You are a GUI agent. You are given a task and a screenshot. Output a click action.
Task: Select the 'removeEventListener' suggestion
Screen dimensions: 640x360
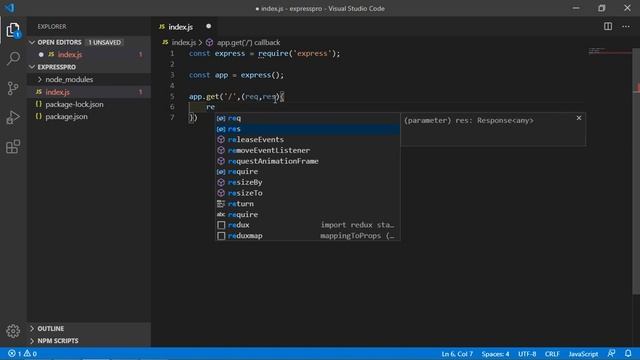coord(308,151)
